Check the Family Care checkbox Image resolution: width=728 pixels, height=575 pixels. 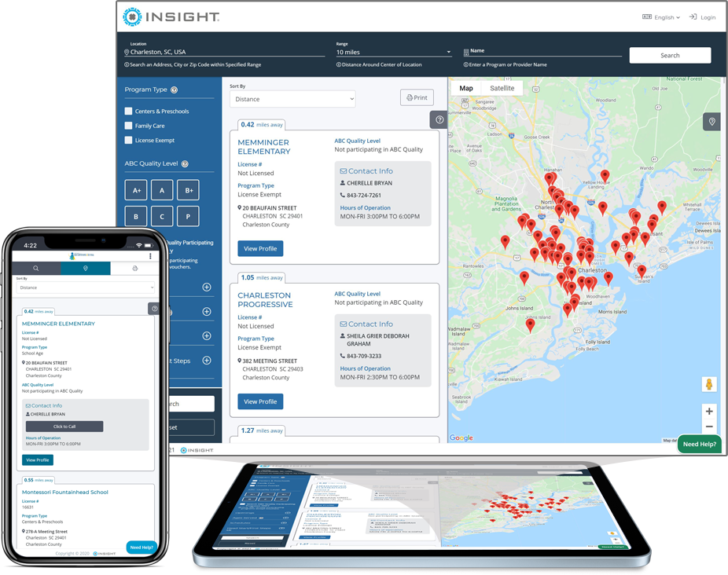[129, 126]
